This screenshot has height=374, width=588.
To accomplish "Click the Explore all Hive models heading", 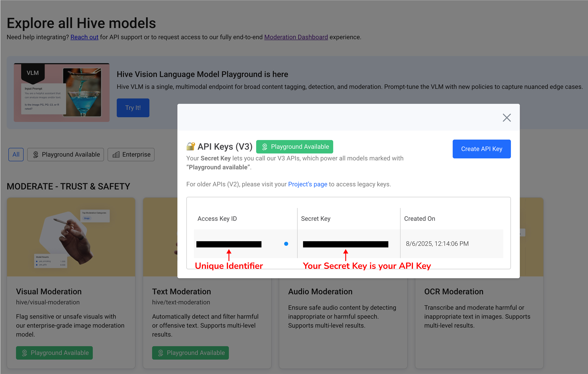I will coord(81,23).
